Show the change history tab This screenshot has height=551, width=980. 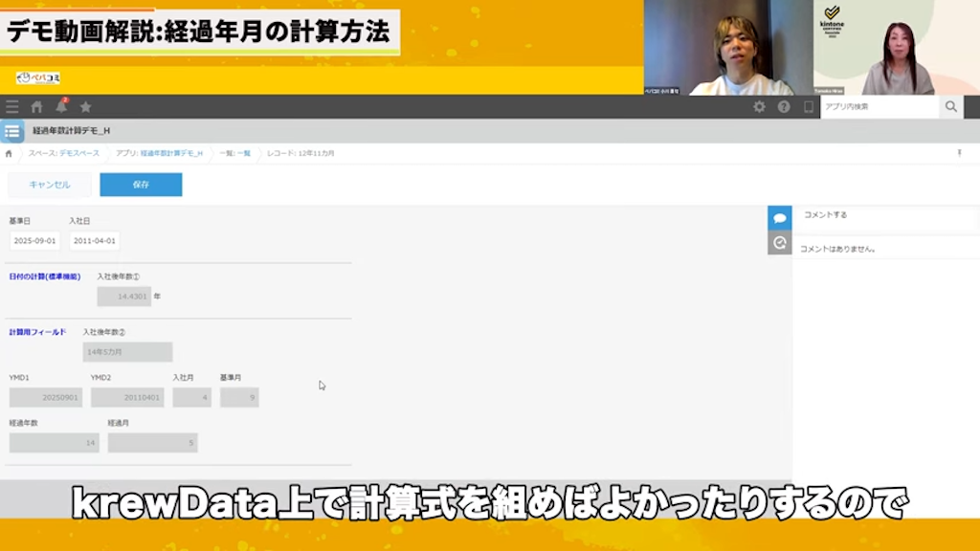tap(779, 243)
